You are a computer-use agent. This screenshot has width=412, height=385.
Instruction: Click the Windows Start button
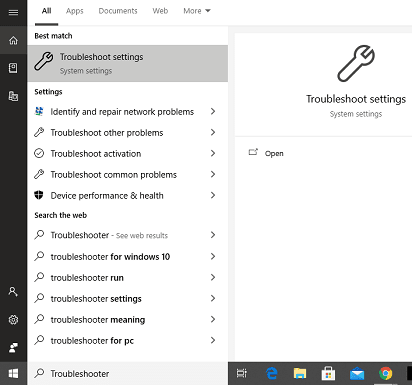coord(13,373)
